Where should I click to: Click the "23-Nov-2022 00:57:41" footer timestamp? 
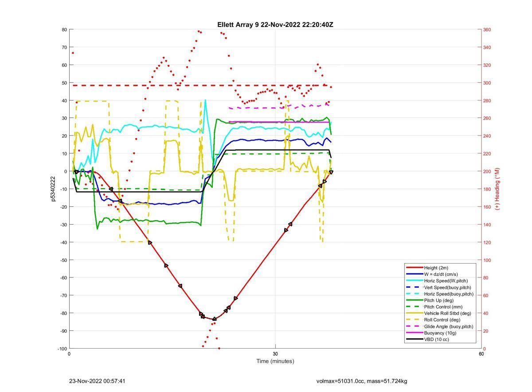(x=97, y=381)
